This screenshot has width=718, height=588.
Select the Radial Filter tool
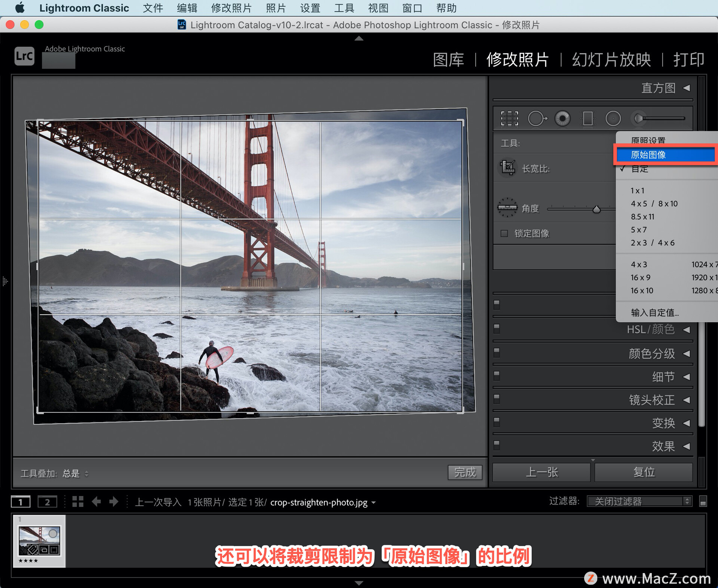tap(613, 118)
